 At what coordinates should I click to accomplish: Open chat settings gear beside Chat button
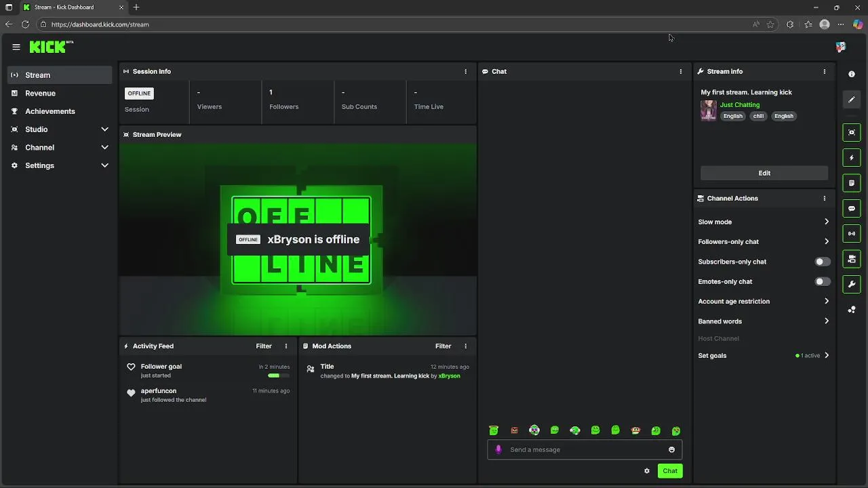click(x=647, y=471)
